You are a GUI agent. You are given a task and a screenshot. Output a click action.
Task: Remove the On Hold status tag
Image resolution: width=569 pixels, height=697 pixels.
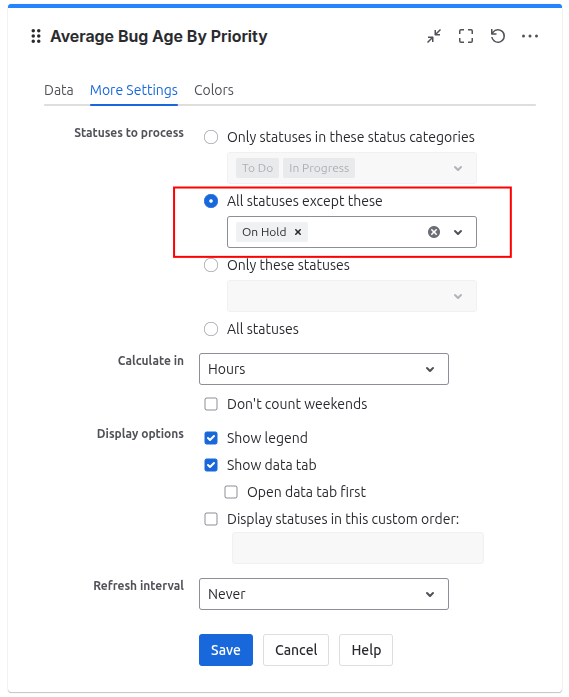coord(298,232)
